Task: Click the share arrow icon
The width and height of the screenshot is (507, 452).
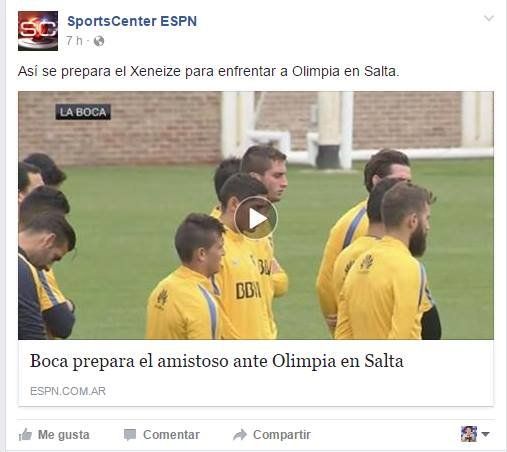Action: (240, 435)
